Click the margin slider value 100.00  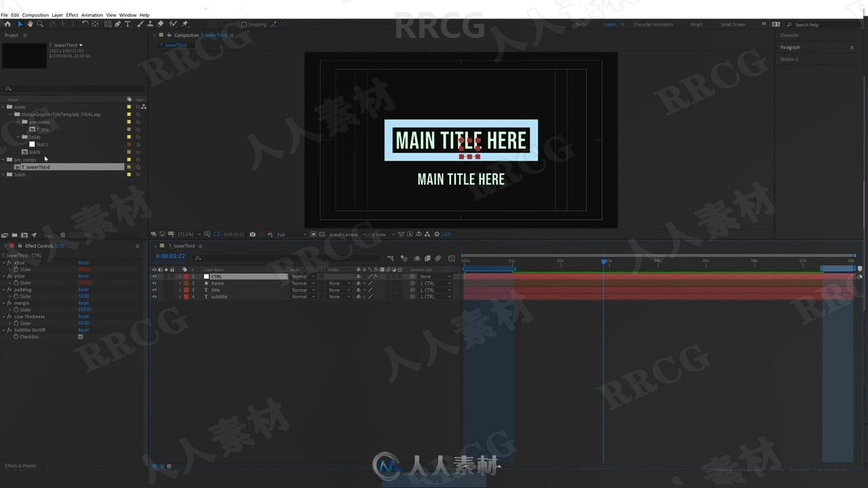pyautogui.click(x=85, y=310)
